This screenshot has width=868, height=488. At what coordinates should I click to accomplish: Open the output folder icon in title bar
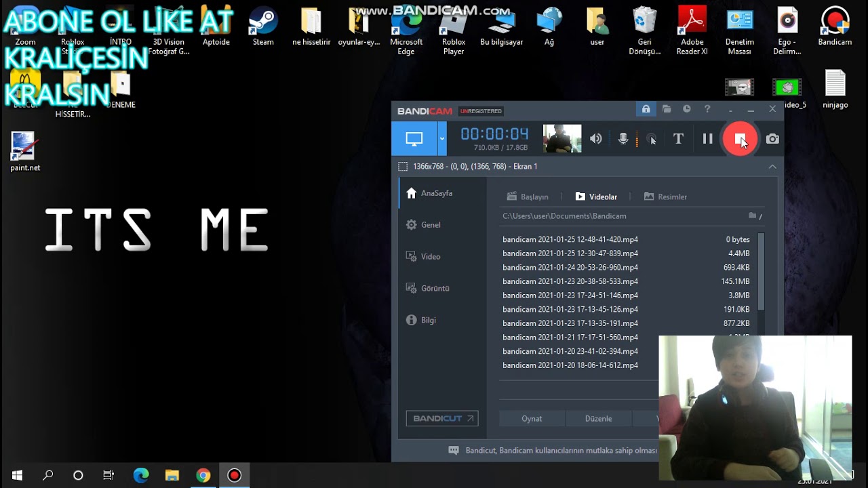[x=667, y=109]
